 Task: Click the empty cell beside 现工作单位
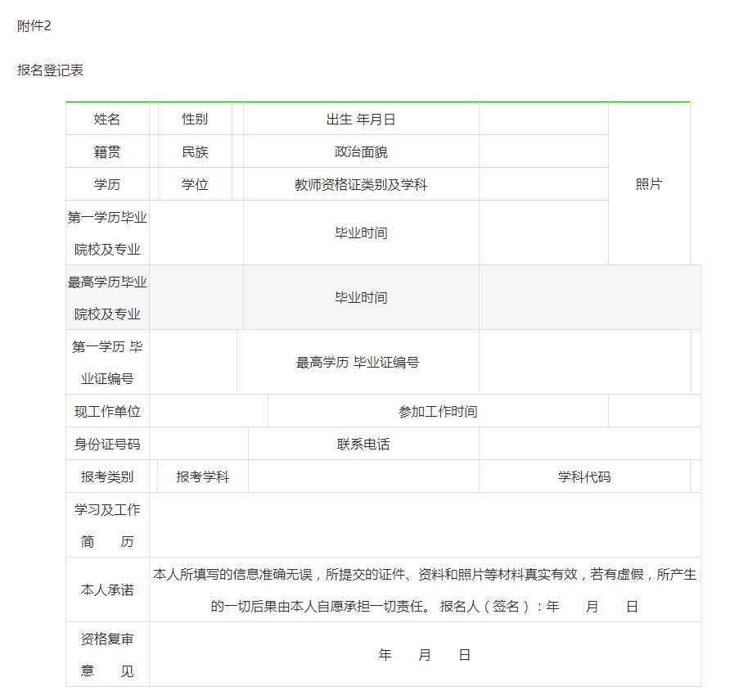pyautogui.click(x=209, y=411)
